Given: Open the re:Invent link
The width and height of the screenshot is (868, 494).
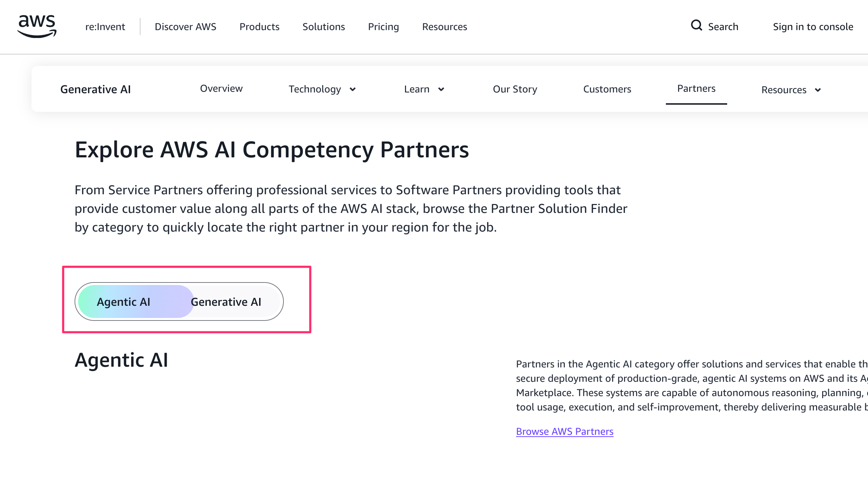Looking at the screenshot, I should (105, 27).
